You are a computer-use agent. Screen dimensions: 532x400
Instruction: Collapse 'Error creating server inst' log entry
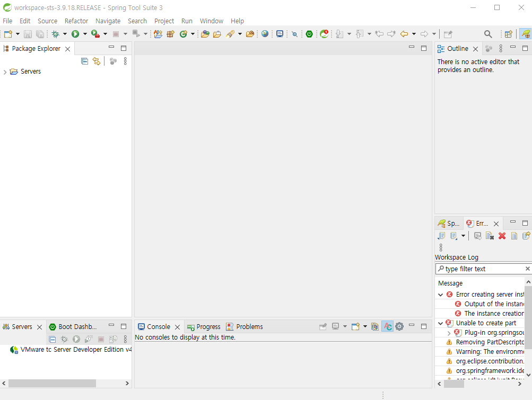pyautogui.click(x=441, y=295)
